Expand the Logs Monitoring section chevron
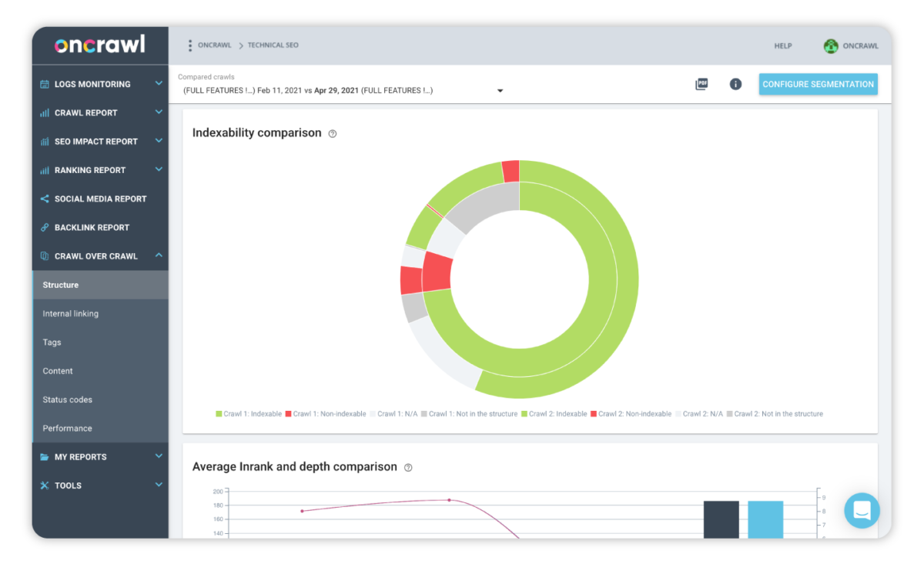This screenshot has height=564, width=924. coord(159,83)
